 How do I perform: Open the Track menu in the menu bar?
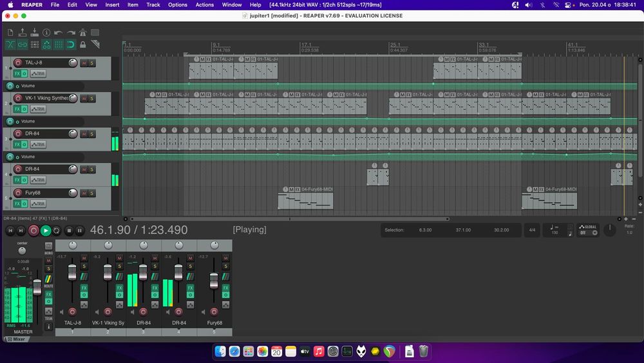(x=153, y=5)
